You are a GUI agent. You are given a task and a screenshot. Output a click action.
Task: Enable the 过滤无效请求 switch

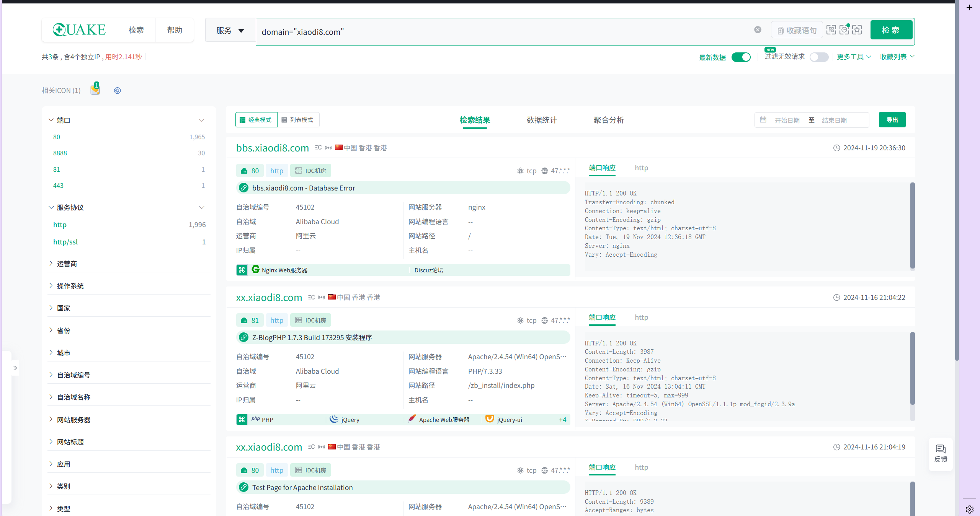819,57
